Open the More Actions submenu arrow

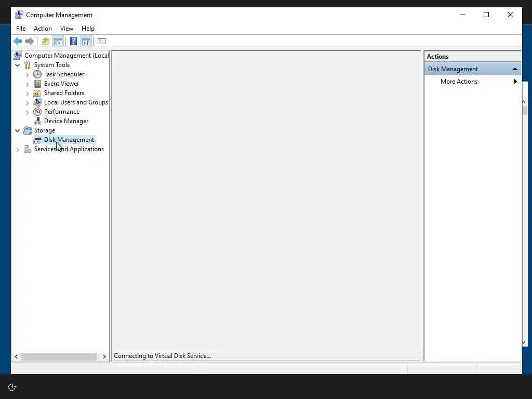point(515,82)
